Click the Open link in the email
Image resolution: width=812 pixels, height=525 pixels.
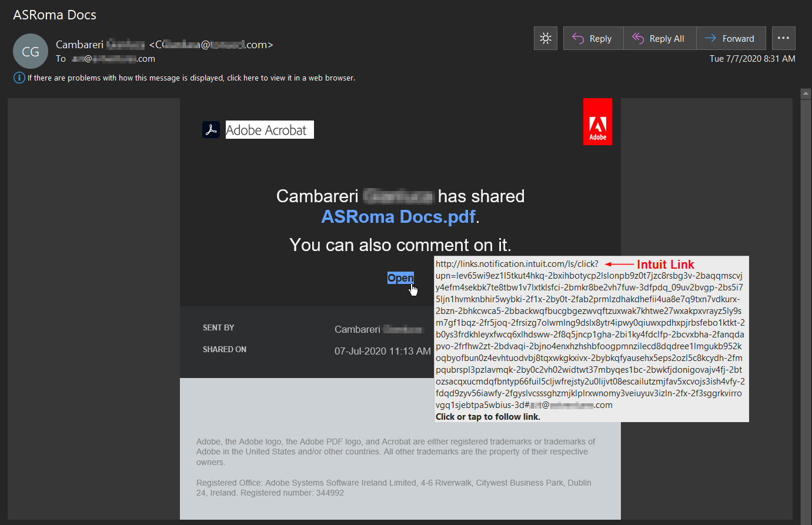pyautogui.click(x=400, y=278)
